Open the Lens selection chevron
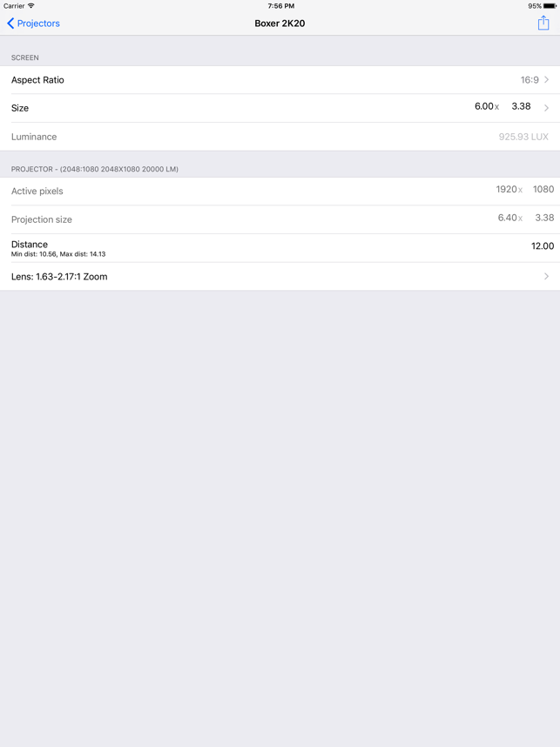 tap(547, 276)
